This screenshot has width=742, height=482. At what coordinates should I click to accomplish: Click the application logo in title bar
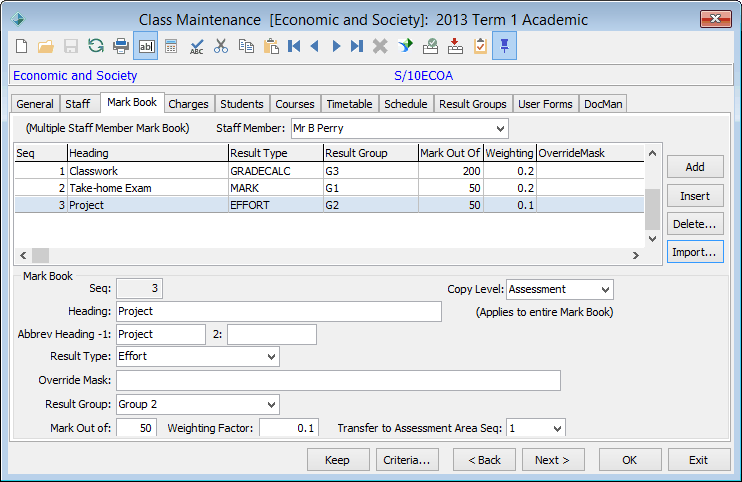[x=18, y=19]
